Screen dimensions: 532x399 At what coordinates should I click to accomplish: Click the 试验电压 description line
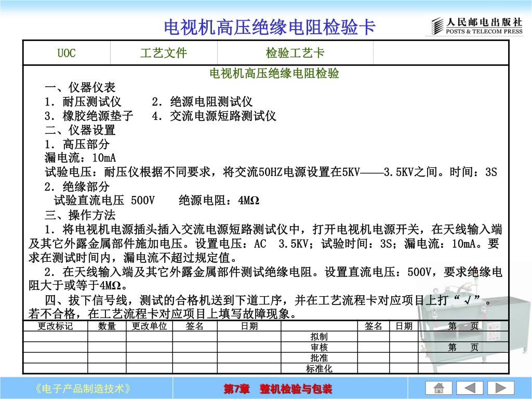[x=271, y=172]
